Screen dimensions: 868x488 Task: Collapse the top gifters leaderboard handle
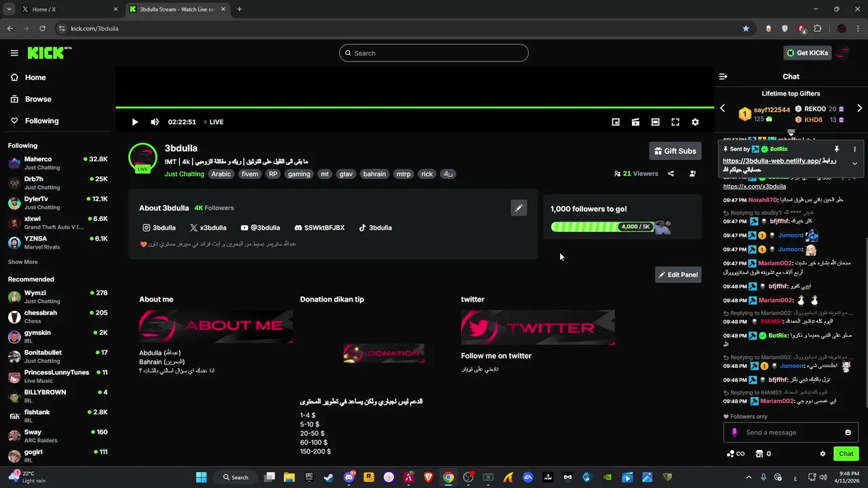coord(791,133)
